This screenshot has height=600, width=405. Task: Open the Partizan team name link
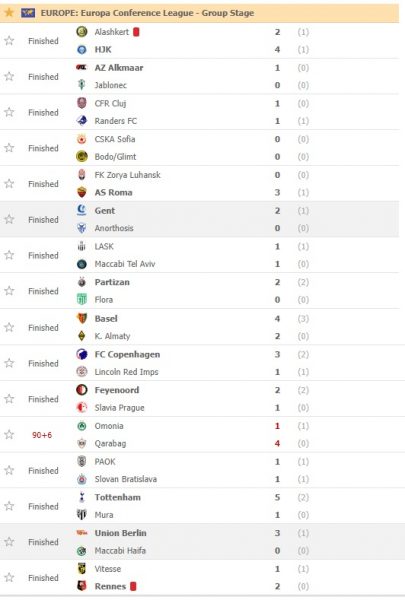pos(112,282)
